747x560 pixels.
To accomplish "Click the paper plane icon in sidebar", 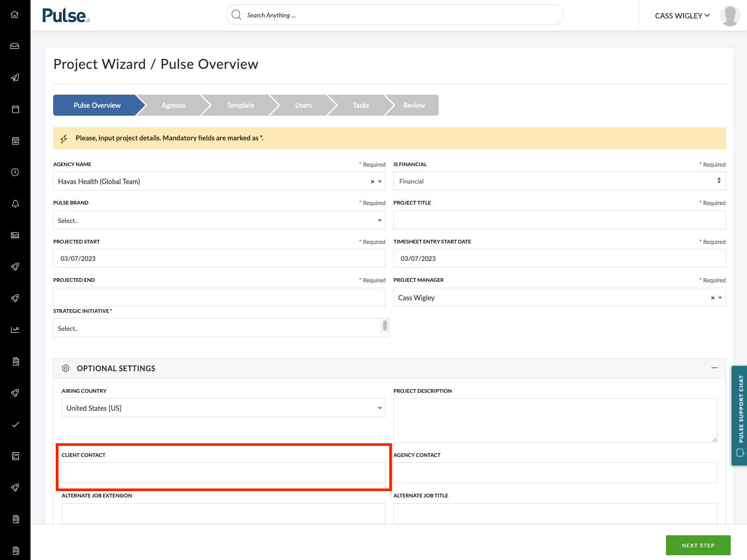I will click(x=15, y=78).
